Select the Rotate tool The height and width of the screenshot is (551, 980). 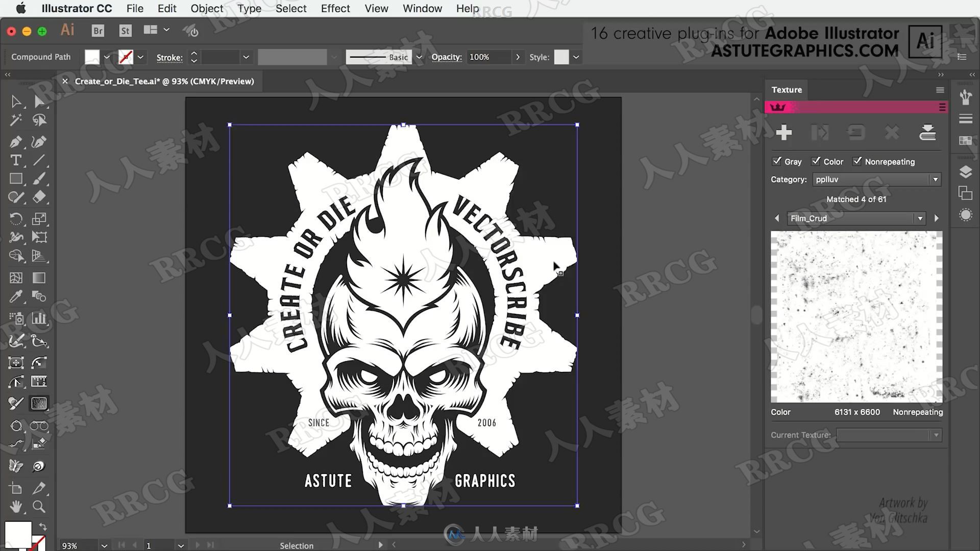(16, 219)
